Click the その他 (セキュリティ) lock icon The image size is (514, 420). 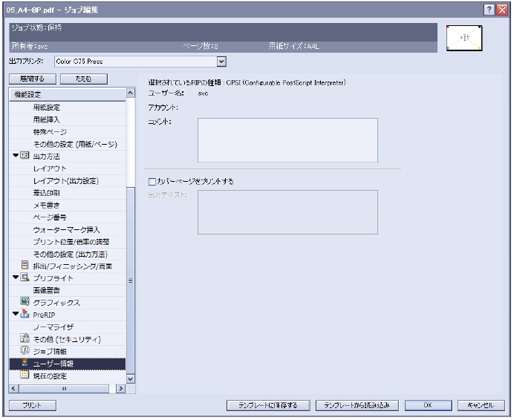25,338
